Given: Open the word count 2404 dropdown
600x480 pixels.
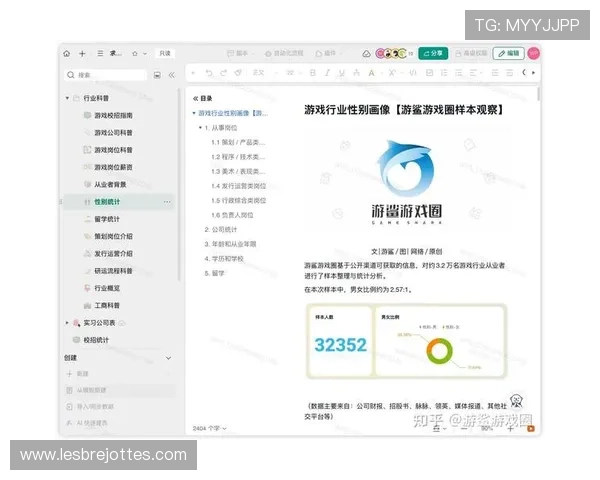Looking at the screenshot, I should point(209,428).
